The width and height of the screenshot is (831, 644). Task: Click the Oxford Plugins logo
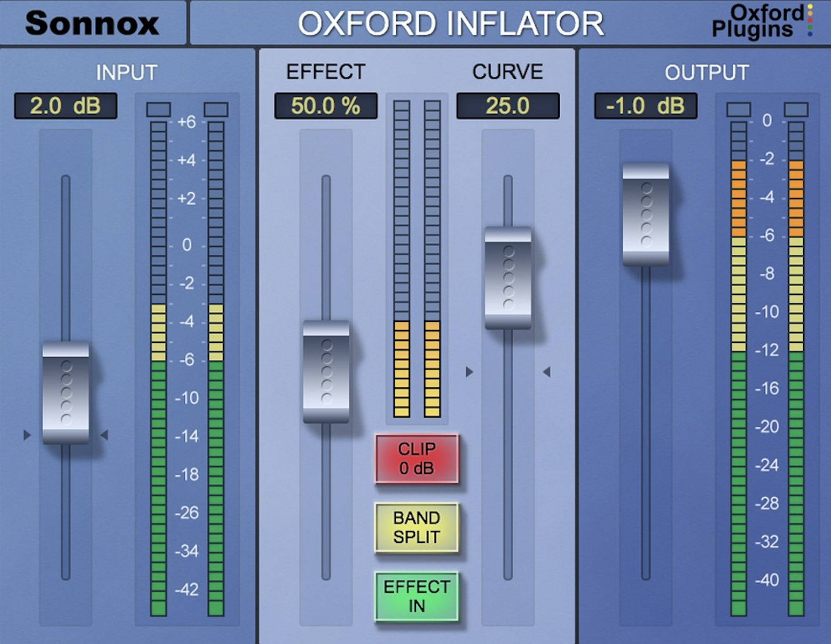point(763,21)
